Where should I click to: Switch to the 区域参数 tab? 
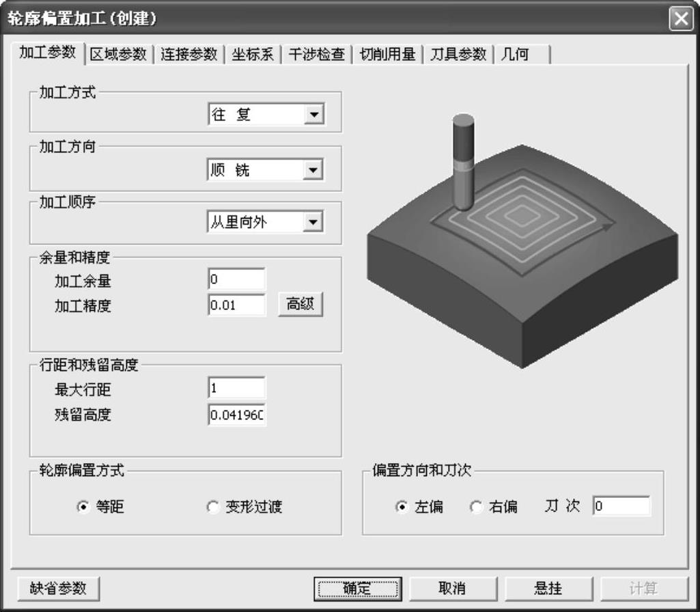coord(118,55)
